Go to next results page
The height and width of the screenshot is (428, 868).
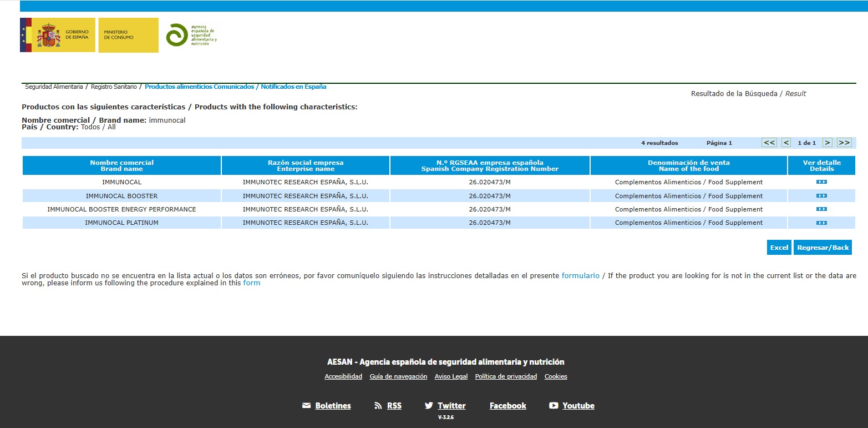(827, 143)
